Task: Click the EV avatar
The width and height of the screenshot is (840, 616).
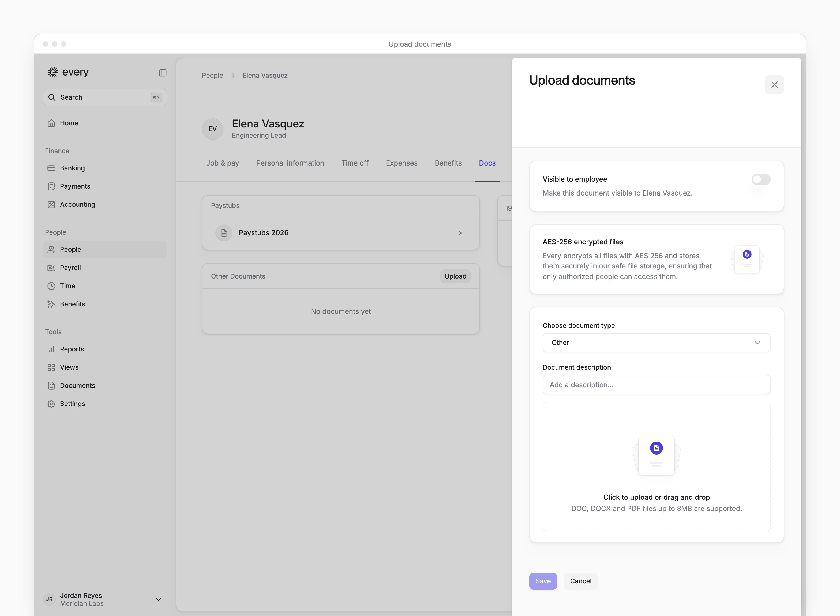Action: click(x=212, y=129)
